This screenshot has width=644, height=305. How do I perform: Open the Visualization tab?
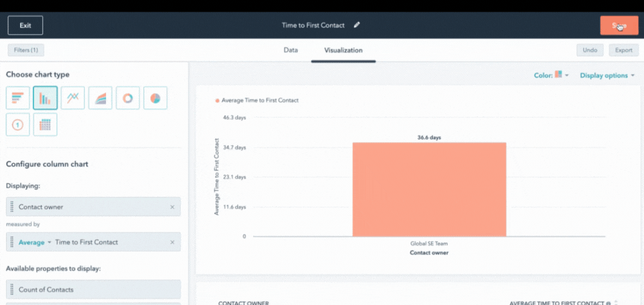(x=343, y=50)
